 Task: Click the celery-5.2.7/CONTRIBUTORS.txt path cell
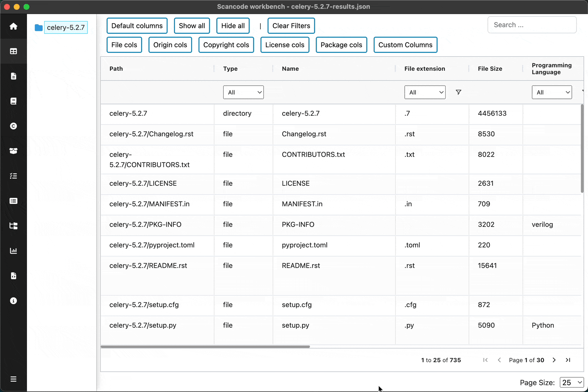click(x=157, y=160)
